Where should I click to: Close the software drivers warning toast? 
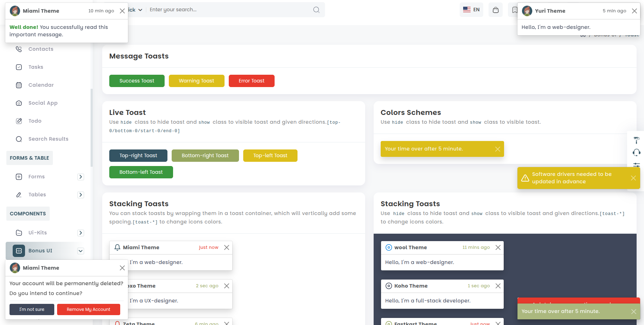(x=633, y=178)
